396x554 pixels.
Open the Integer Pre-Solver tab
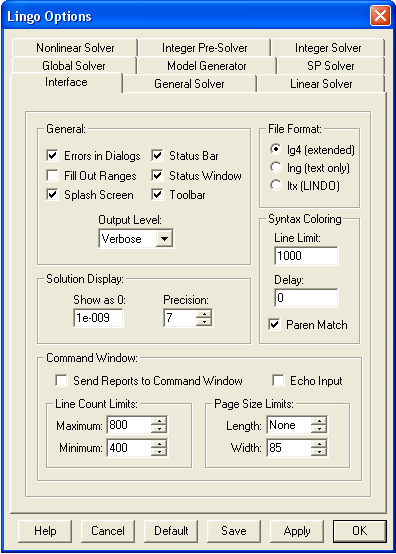[x=205, y=48]
